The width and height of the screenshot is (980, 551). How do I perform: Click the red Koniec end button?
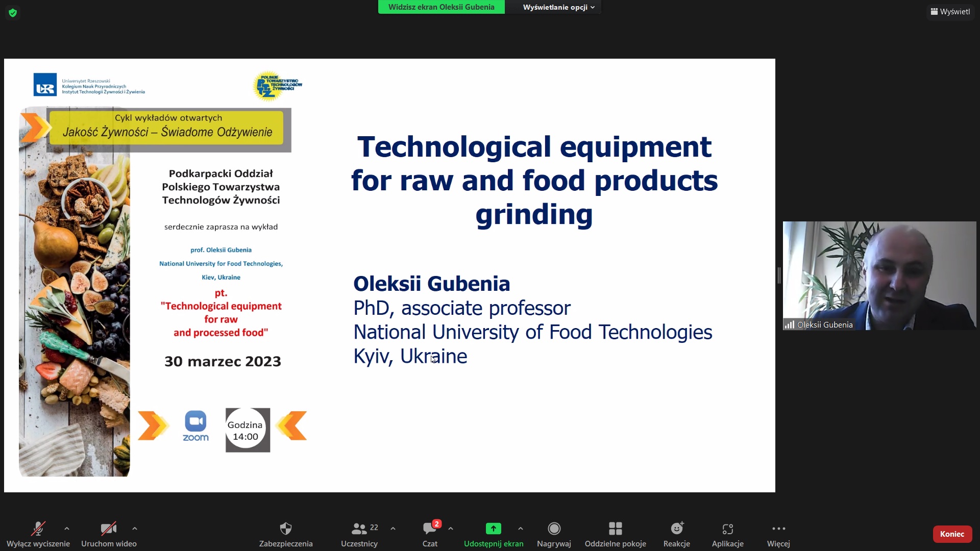click(x=952, y=534)
